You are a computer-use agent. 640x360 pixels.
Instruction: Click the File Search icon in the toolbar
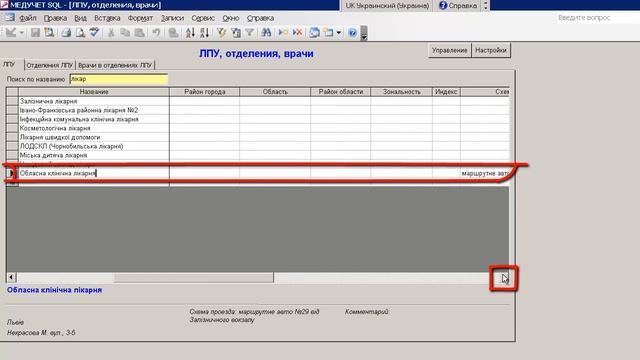click(49, 33)
